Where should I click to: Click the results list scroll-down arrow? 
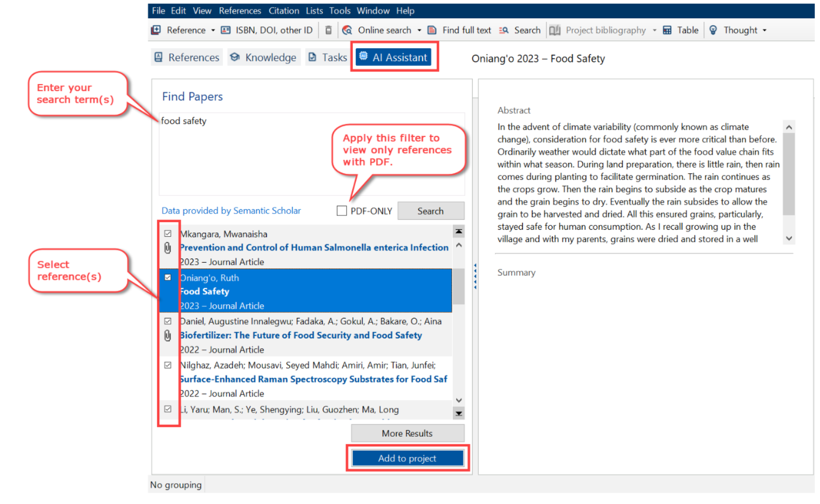(x=459, y=400)
